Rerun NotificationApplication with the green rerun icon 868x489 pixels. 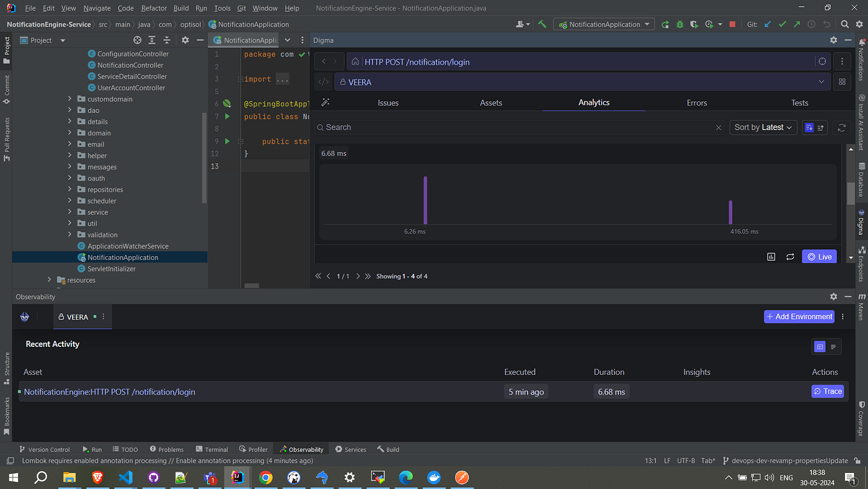tap(665, 24)
